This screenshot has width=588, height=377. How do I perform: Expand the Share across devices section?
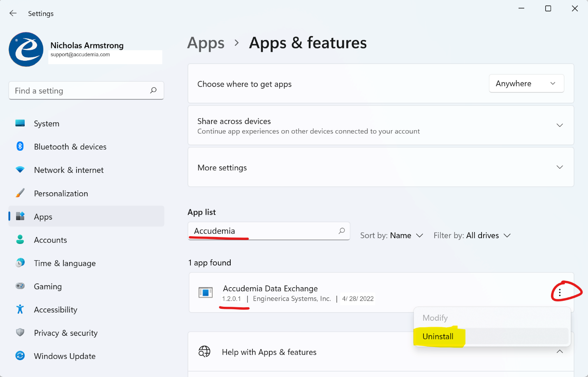tap(559, 125)
